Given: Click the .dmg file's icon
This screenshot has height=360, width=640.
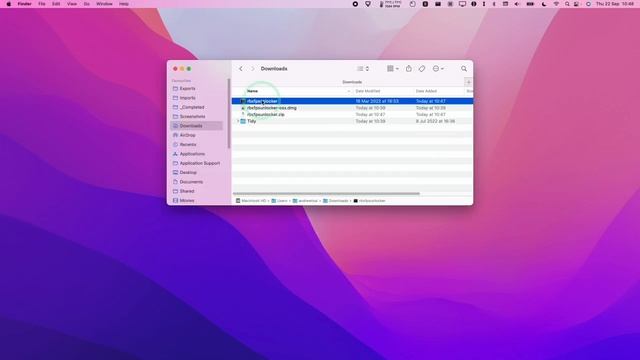Looking at the screenshot, I should click(243, 108).
